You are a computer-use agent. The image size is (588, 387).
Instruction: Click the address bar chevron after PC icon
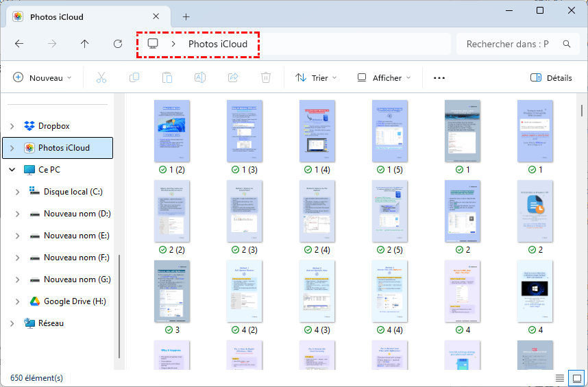tap(173, 44)
